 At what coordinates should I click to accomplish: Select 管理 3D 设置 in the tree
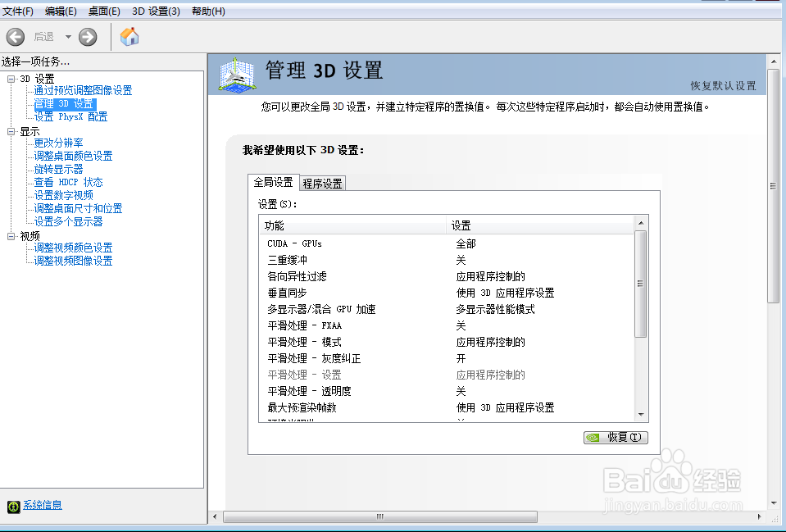tap(64, 104)
